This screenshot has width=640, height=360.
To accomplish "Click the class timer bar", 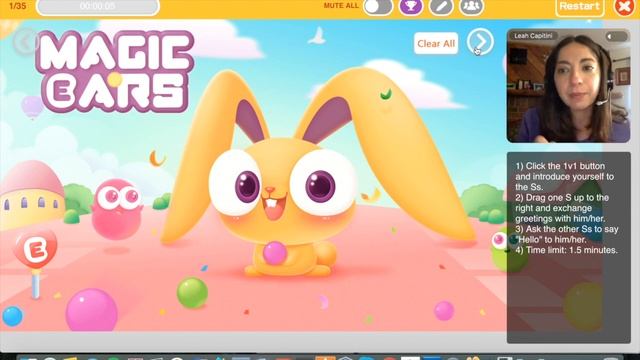I will tap(98, 7).
